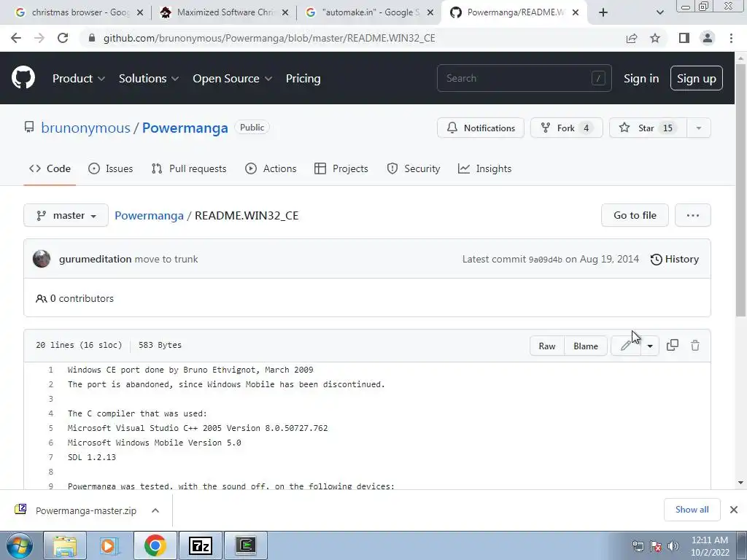Open the Projects tab

tap(341, 168)
